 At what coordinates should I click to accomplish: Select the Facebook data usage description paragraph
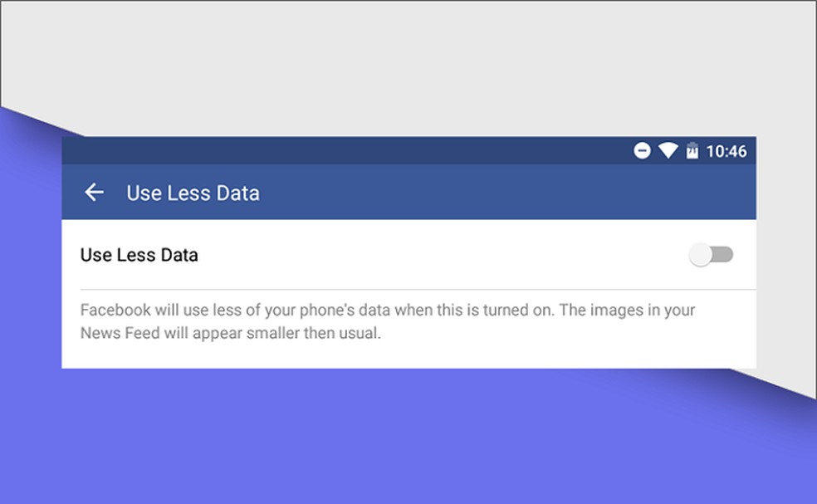(x=387, y=321)
